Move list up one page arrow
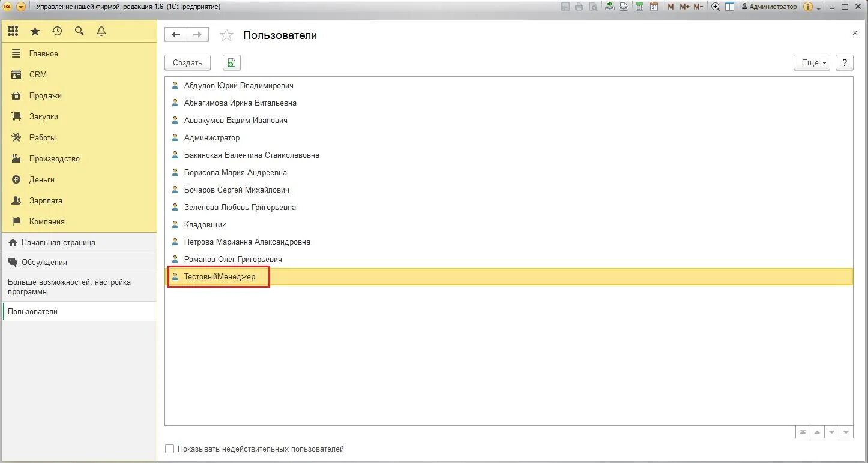The width and height of the screenshot is (868, 463). click(x=817, y=432)
